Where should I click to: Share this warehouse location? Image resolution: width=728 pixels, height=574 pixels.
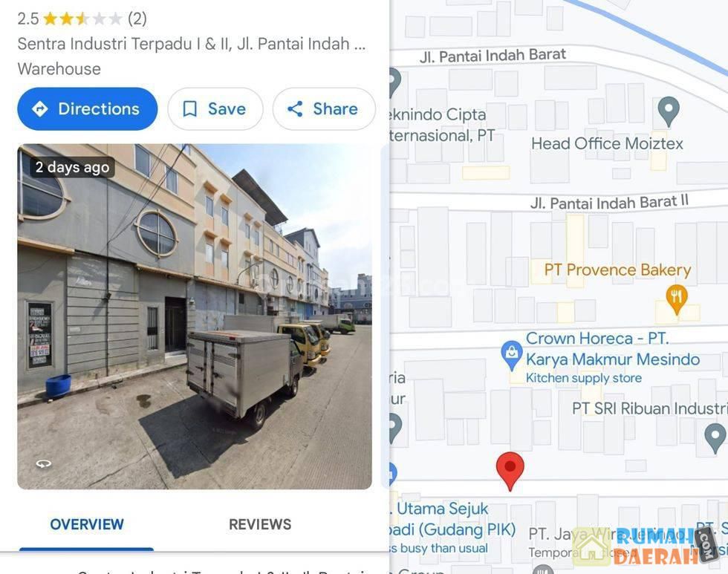(x=324, y=109)
